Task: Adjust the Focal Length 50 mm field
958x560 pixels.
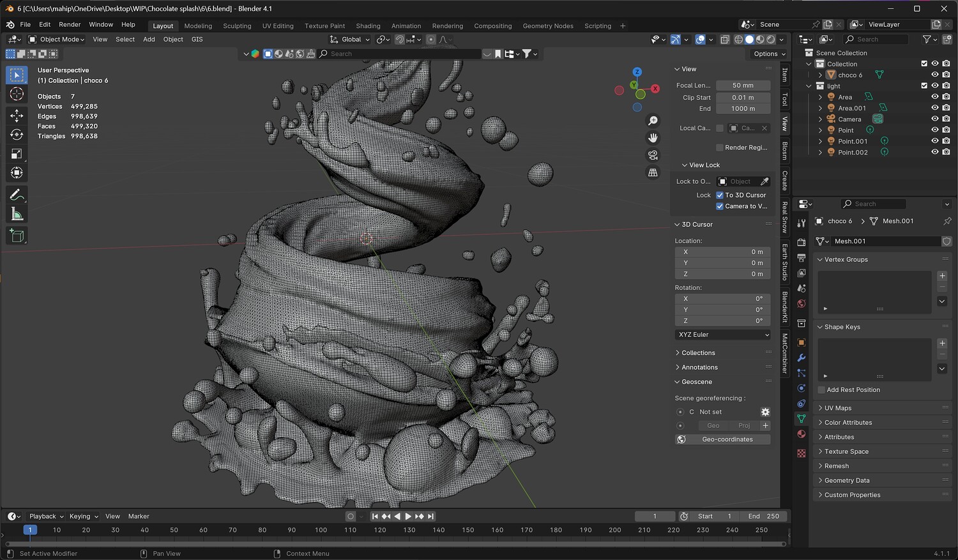Action: pyautogui.click(x=743, y=86)
